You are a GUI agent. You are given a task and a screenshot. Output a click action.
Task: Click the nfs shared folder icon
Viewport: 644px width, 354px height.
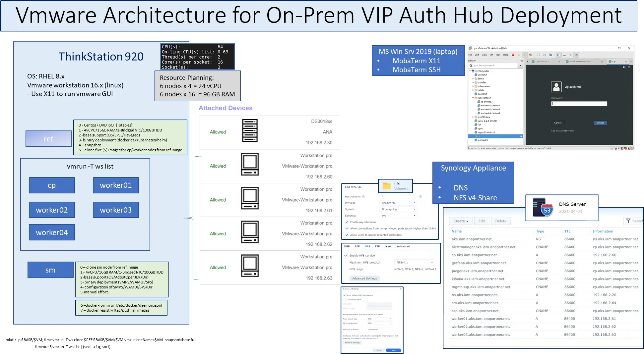point(387,186)
